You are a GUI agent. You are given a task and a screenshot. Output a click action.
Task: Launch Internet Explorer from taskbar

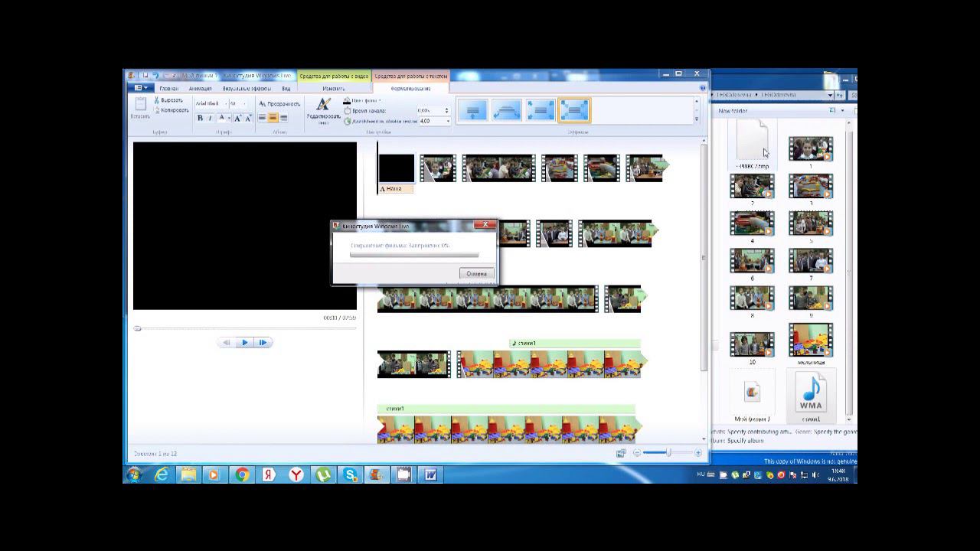(162, 474)
